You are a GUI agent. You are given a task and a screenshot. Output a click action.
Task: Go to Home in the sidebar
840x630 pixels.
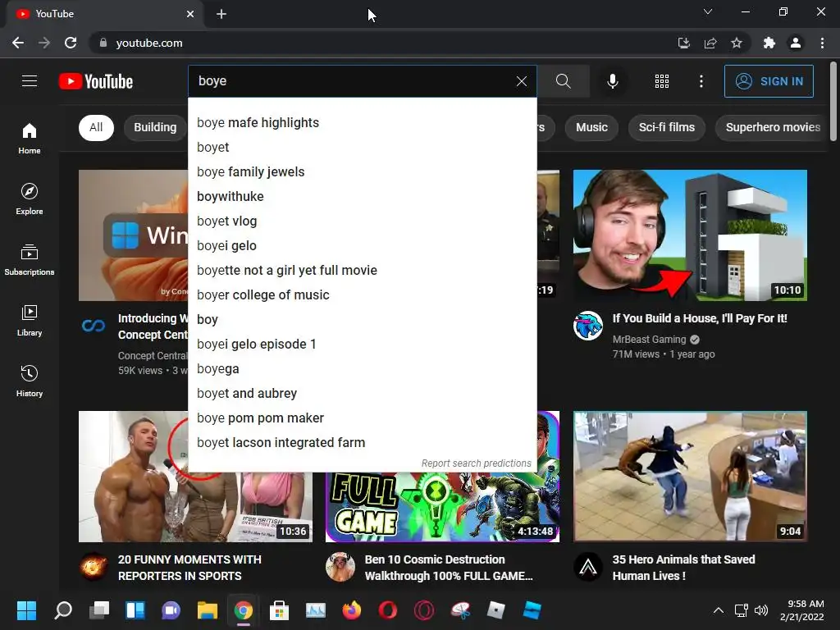[30, 139]
